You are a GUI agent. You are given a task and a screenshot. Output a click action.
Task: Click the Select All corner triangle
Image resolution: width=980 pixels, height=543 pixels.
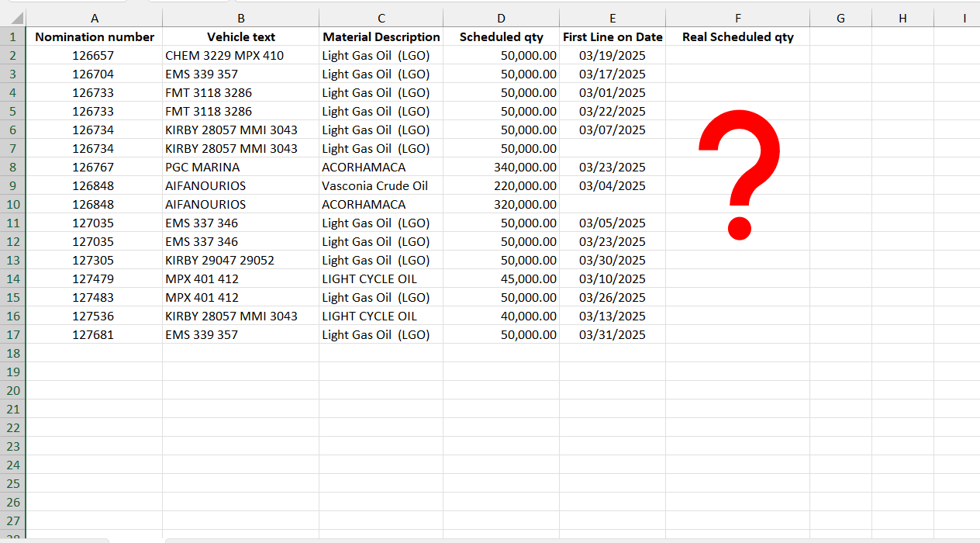[x=16, y=18]
